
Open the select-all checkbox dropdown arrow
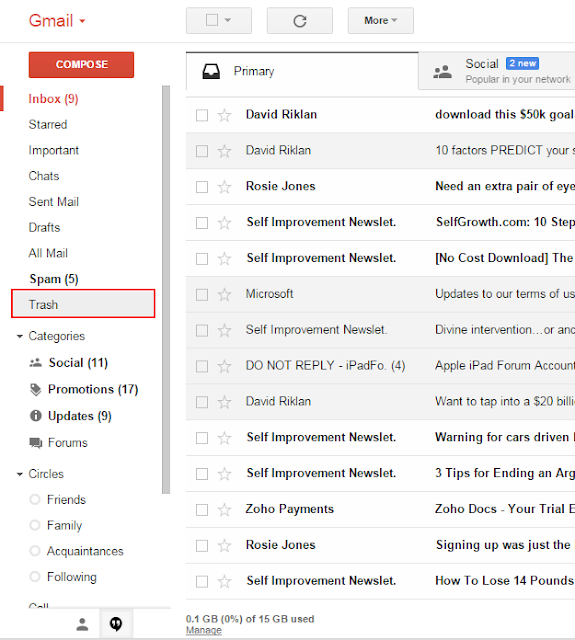[x=228, y=20]
